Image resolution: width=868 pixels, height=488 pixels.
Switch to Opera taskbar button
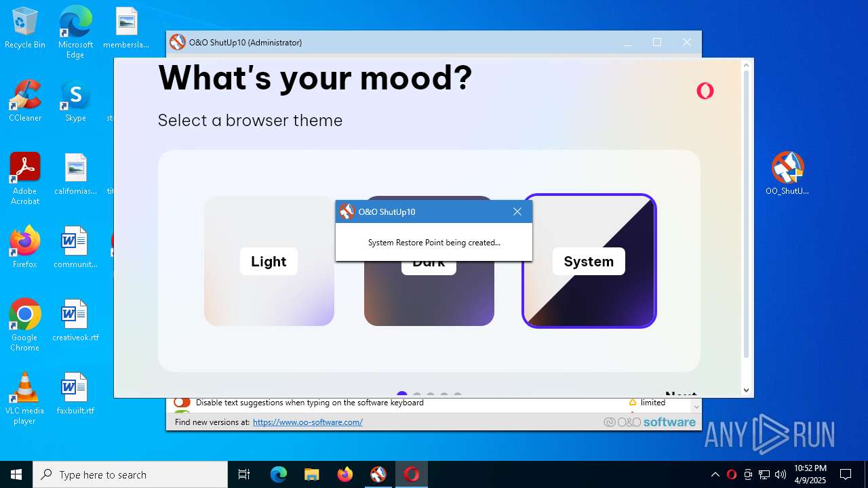pyautogui.click(x=411, y=474)
